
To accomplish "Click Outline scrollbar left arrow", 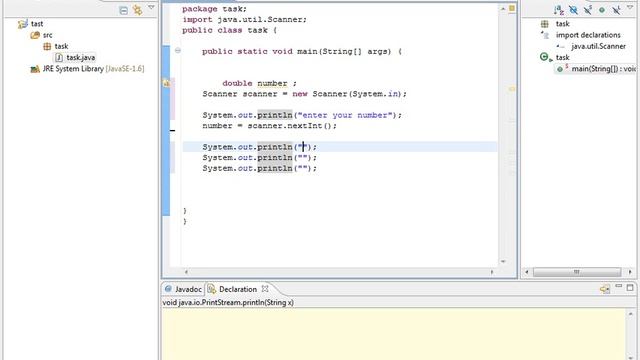I will [x=527, y=272].
